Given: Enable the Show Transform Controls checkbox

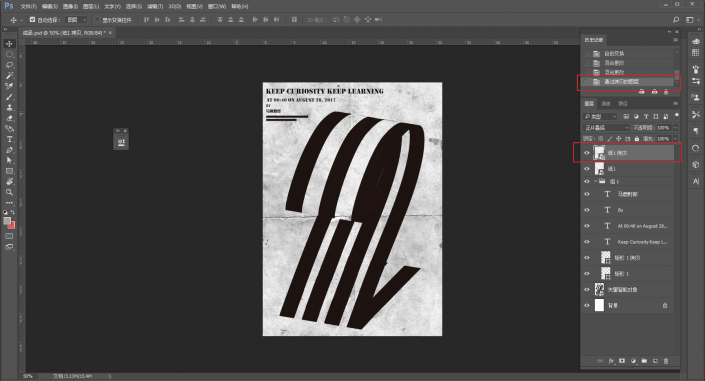Looking at the screenshot, I should coord(97,19).
